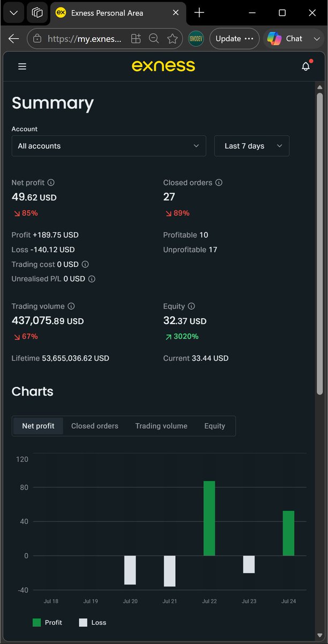Click the Closed orders info icon
This screenshot has width=328, height=644.
tap(219, 182)
